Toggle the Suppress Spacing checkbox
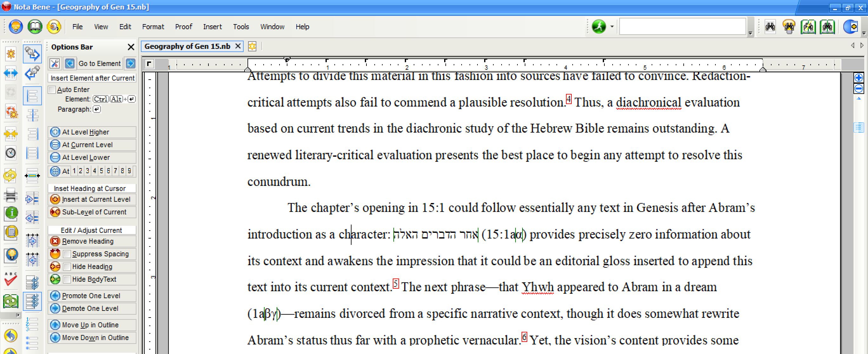 (67, 254)
